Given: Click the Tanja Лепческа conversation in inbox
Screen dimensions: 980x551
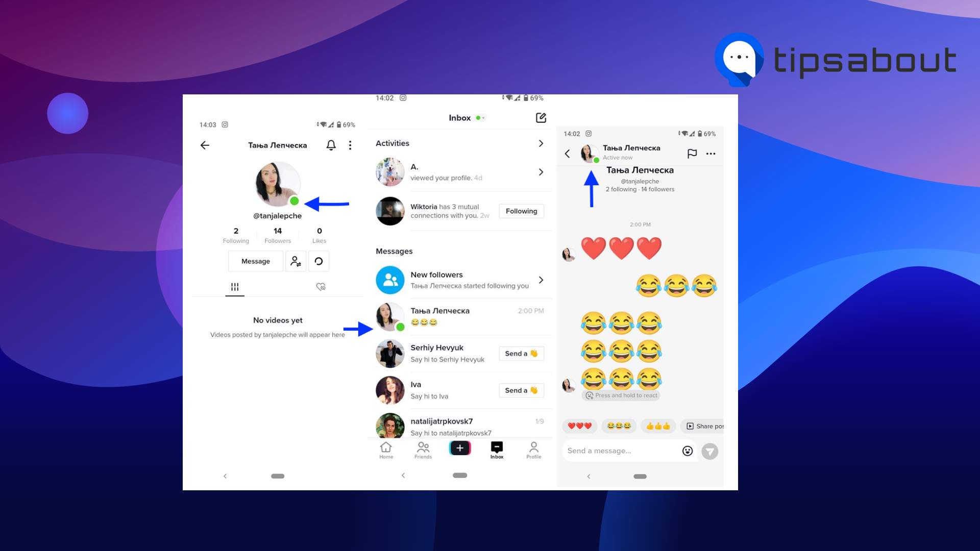Looking at the screenshot, I should tap(461, 316).
